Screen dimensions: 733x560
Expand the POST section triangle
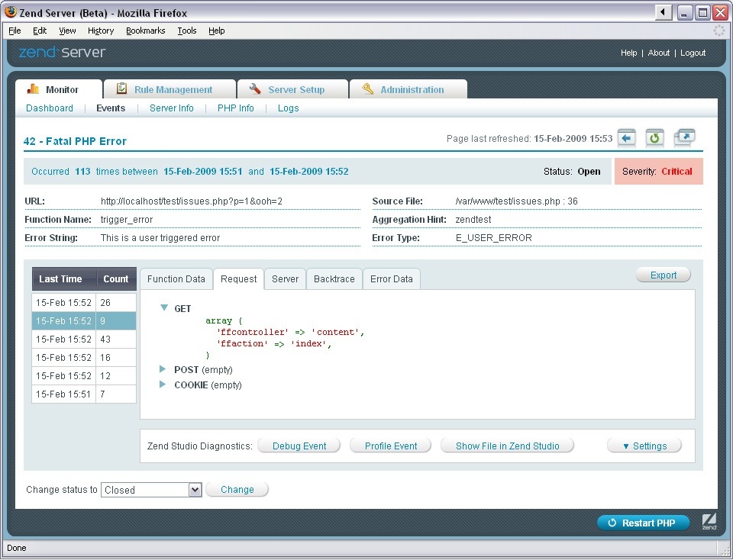point(163,369)
